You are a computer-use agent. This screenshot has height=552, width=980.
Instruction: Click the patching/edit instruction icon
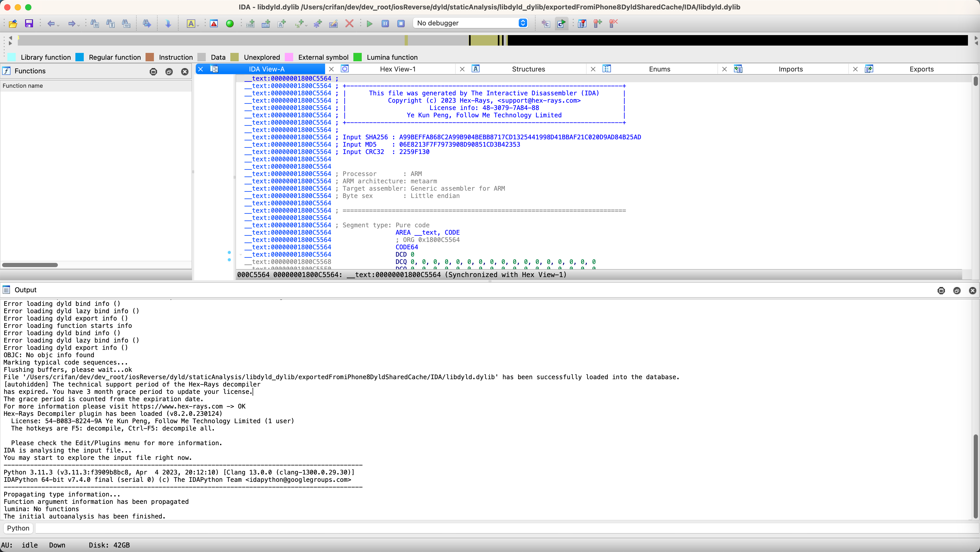click(335, 24)
